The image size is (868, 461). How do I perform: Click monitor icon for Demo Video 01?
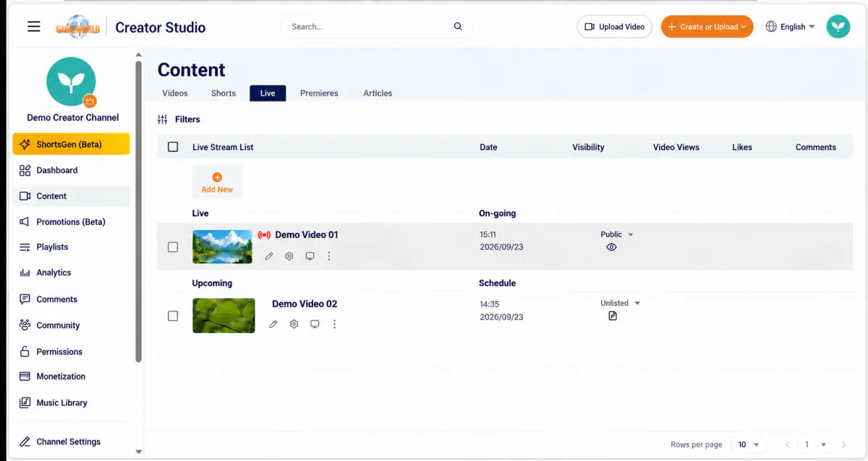coord(310,256)
